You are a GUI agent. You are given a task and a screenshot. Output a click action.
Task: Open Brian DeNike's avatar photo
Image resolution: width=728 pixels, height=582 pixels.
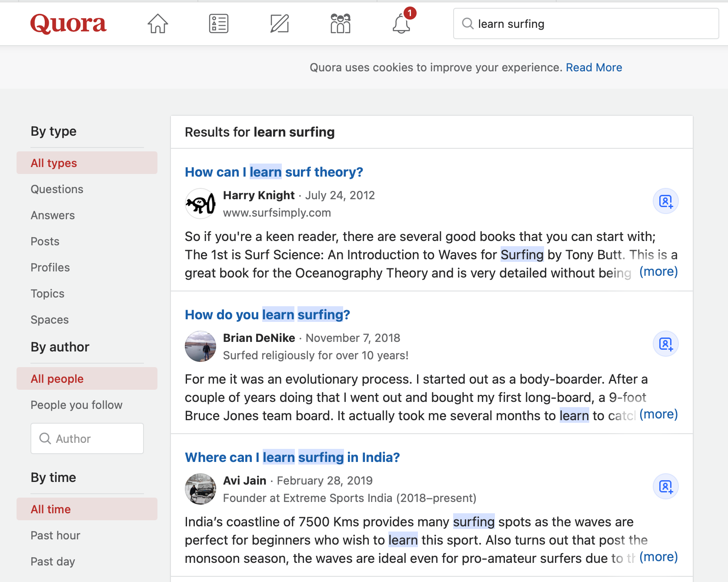(200, 346)
